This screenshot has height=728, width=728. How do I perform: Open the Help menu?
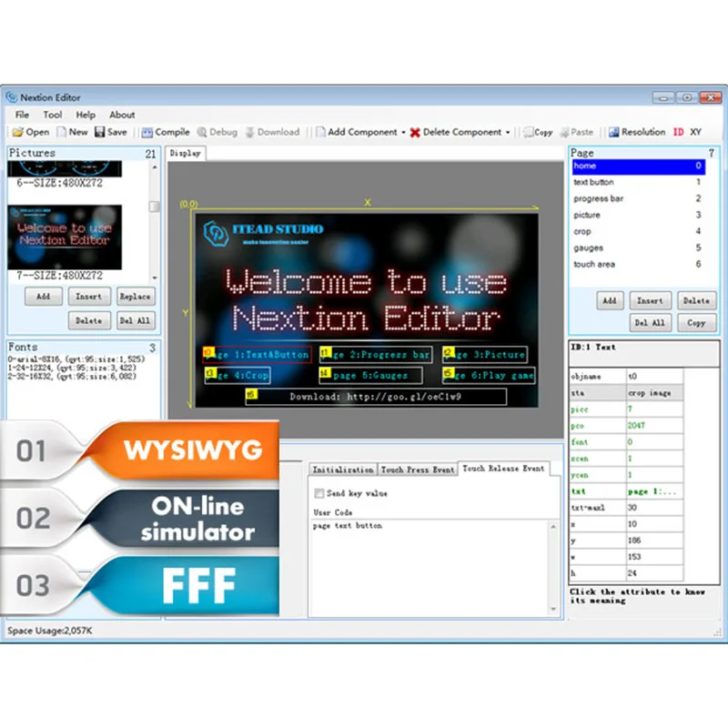[86, 115]
